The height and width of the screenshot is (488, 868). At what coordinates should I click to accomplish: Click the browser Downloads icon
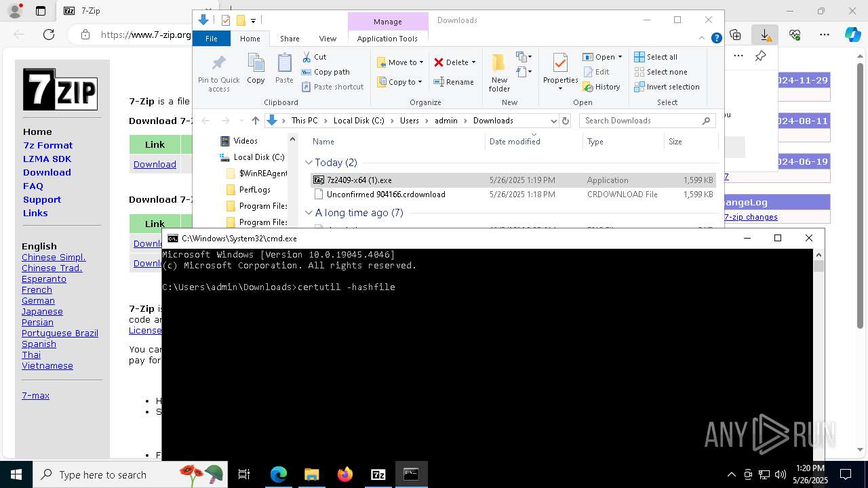coord(765,35)
